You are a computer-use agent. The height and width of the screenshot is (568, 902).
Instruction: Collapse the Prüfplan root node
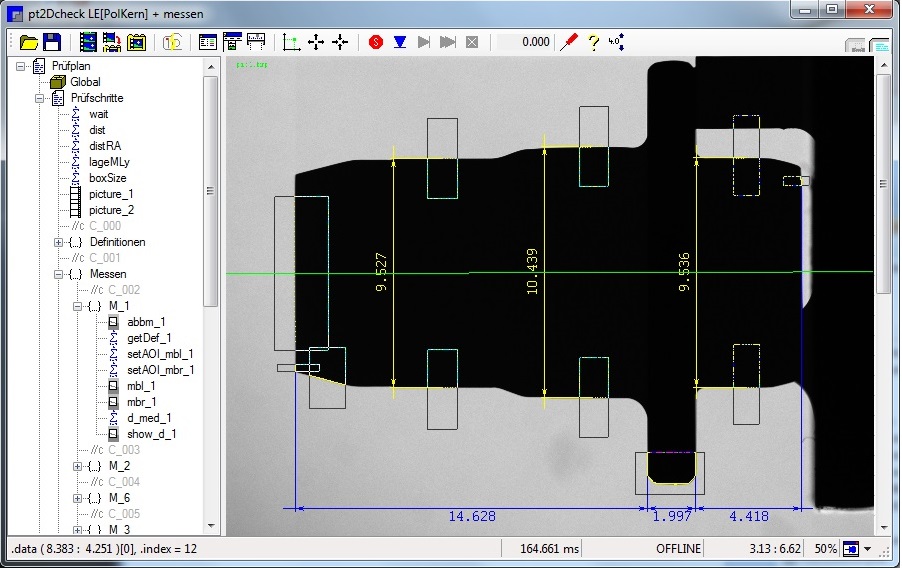click(22, 66)
